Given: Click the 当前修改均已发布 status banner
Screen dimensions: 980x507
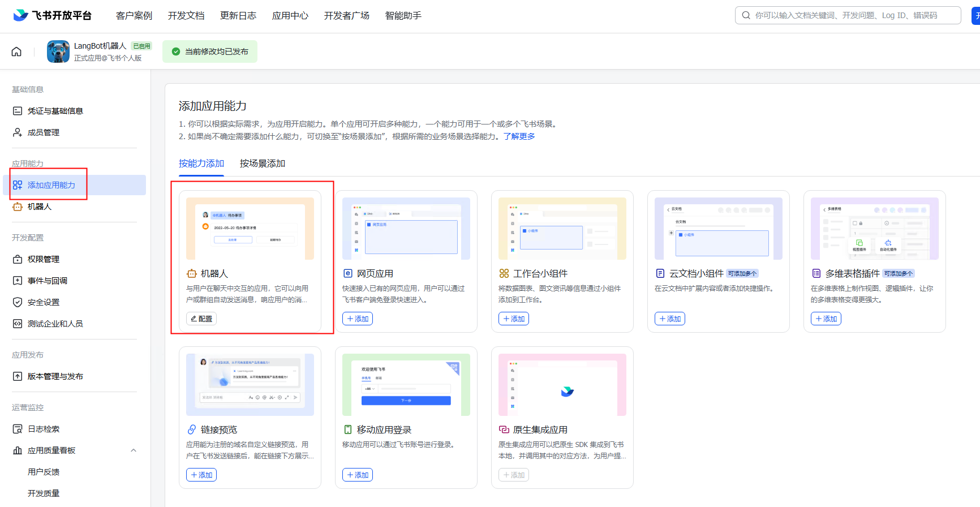Looking at the screenshot, I should pos(210,51).
